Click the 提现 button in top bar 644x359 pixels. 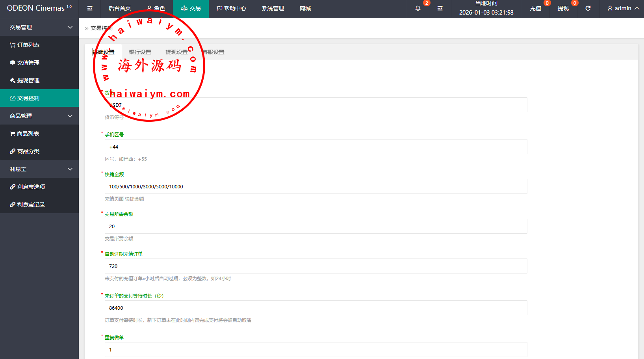563,8
